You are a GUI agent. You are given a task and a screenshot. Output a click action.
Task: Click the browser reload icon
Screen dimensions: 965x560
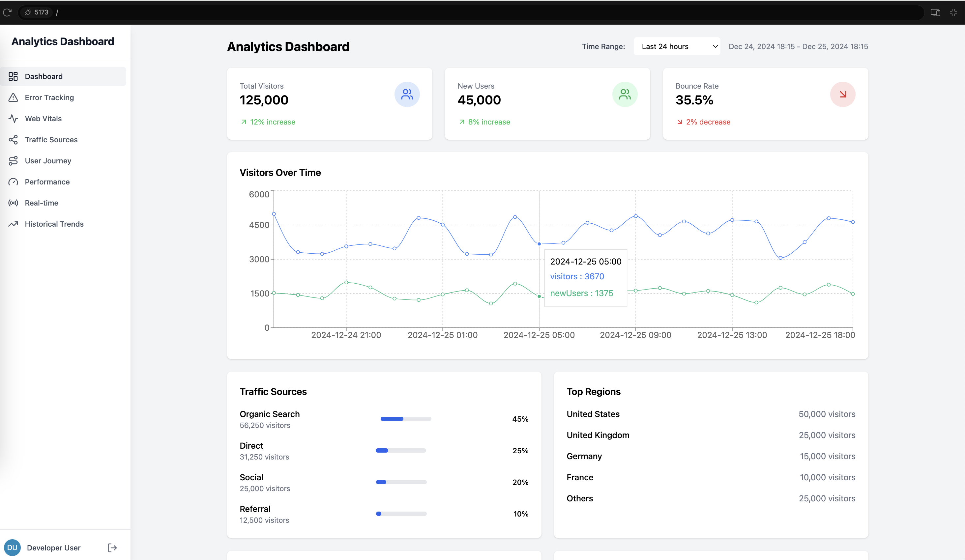[x=7, y=12]
